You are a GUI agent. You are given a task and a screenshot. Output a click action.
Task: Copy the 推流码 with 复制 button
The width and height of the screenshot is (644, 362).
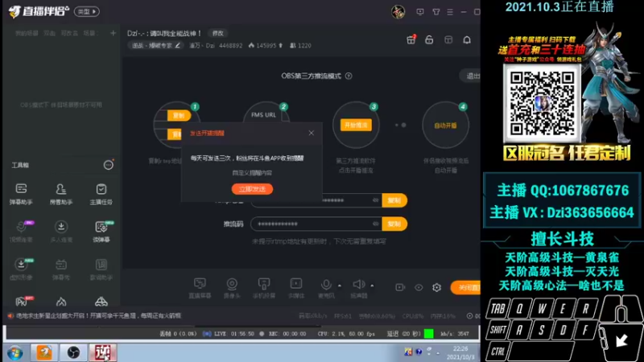pyautogui.click(x=394, y=224)
